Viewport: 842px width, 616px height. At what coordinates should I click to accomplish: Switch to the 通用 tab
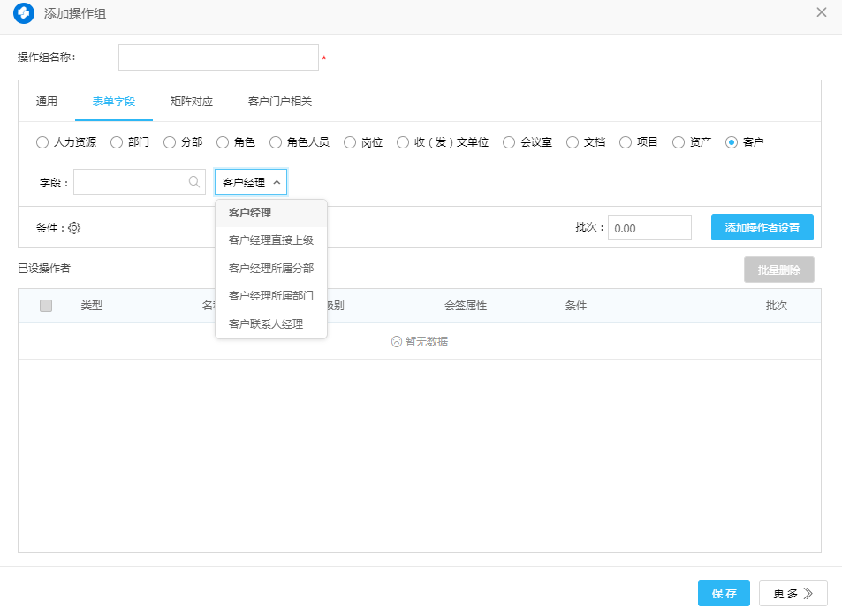[47, 102]
